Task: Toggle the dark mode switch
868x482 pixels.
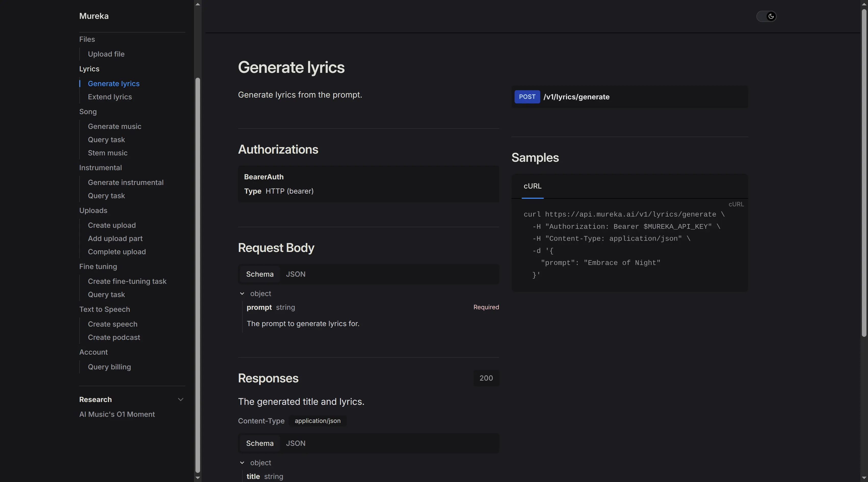Action: [x=766, y=16]
